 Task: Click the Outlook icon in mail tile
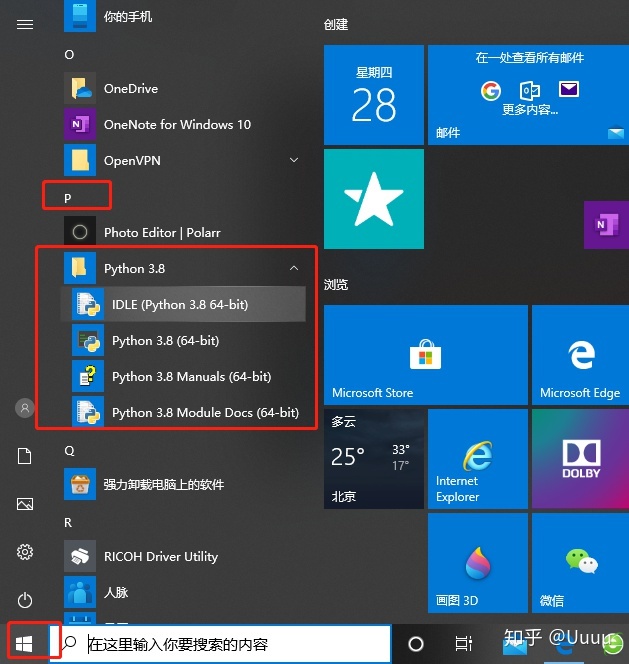pos(529,90)
